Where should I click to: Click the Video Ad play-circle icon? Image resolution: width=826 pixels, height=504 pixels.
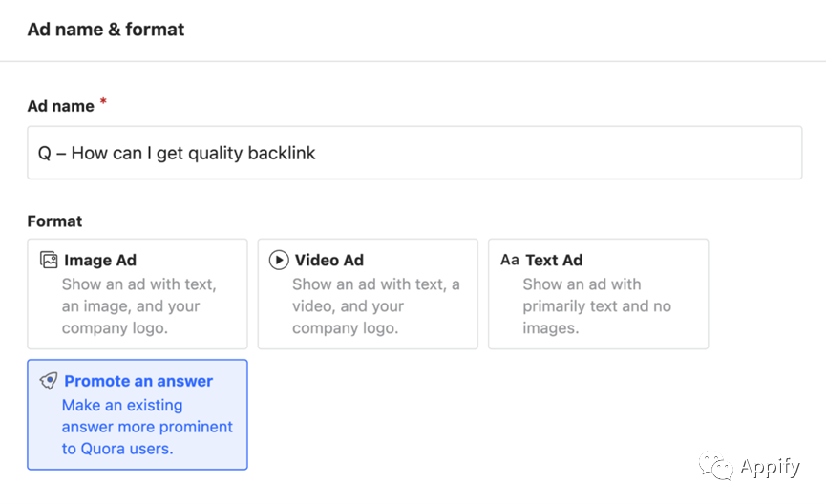279,261
